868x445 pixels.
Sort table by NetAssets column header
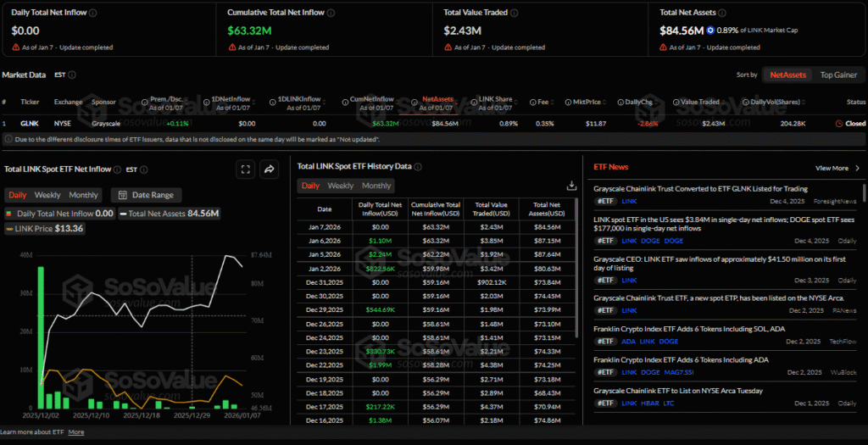[x=437, y=98]
